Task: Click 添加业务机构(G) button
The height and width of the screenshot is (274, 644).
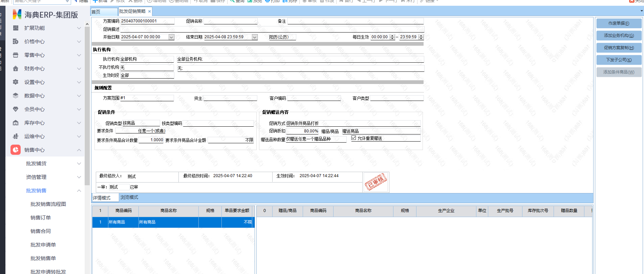Action: tap(619, 36)
